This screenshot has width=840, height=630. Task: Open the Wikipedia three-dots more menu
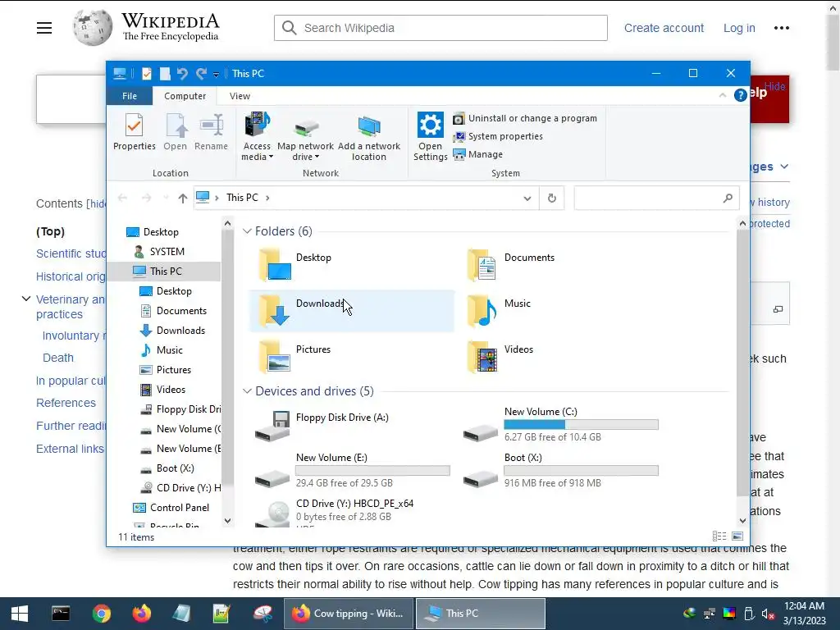[x=782, y=28]
